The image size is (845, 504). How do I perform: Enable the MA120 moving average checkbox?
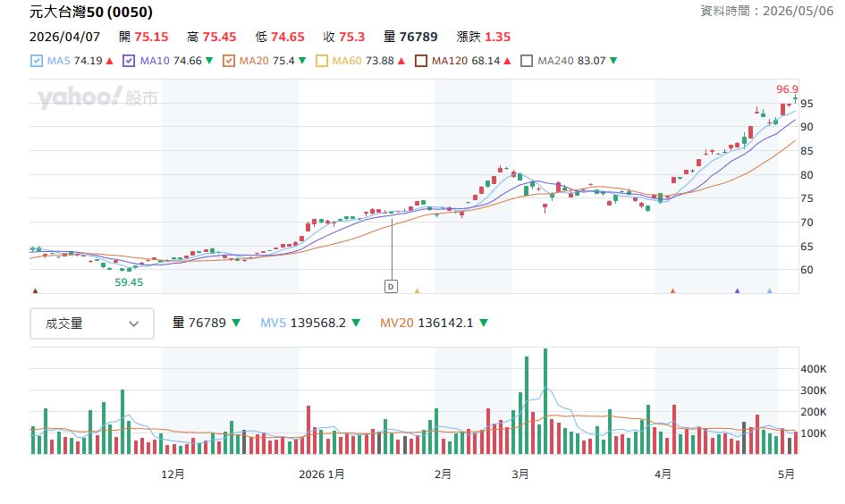(421, 61)
